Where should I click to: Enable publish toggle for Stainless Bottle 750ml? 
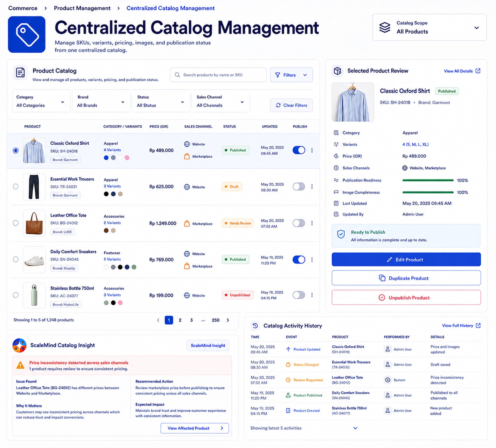[x=299, y=295]
